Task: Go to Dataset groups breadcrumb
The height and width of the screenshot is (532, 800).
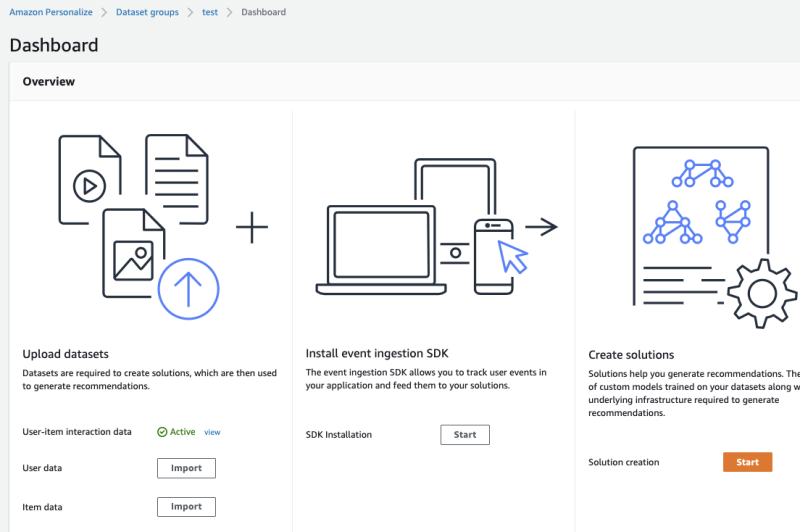Action: coord(149,12)
